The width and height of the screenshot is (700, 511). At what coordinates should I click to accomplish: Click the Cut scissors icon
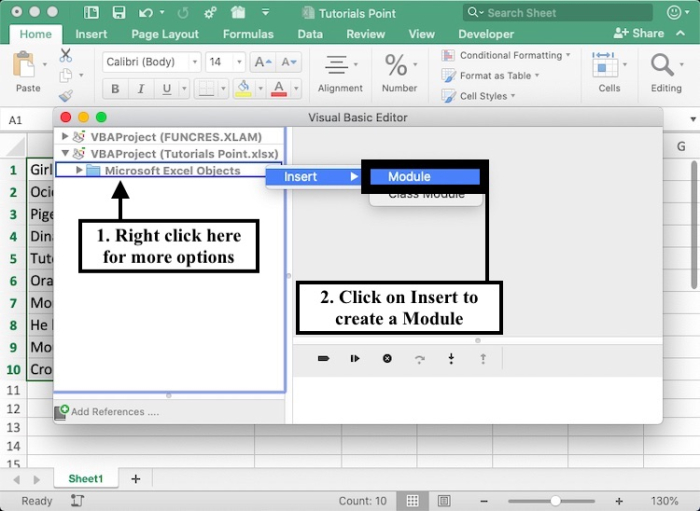click(66, 55)
